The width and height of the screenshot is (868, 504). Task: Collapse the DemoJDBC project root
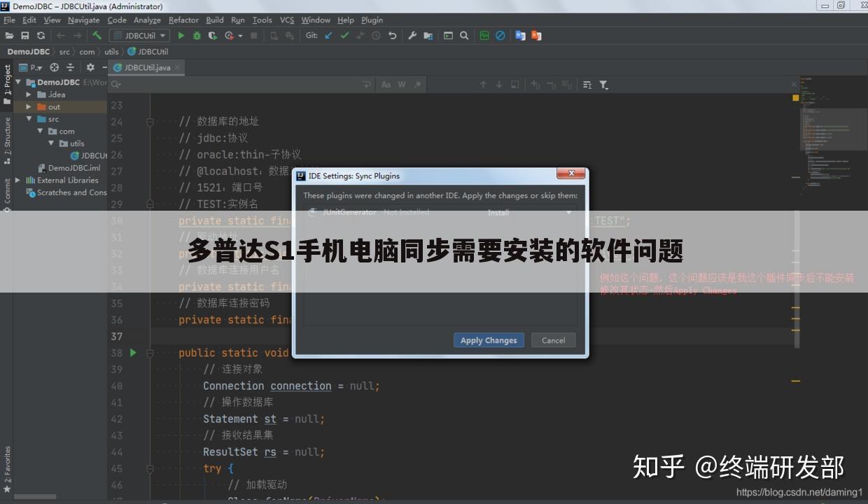coord(19,82)
